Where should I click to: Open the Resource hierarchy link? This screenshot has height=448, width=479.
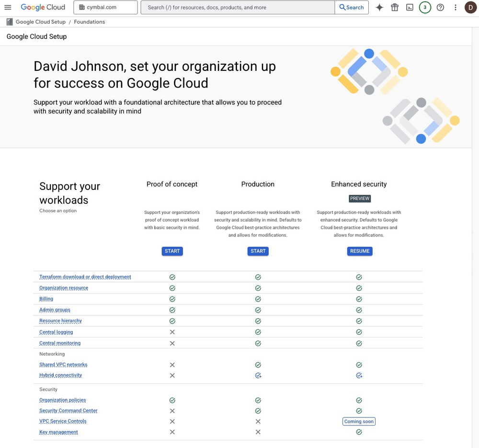60,321
